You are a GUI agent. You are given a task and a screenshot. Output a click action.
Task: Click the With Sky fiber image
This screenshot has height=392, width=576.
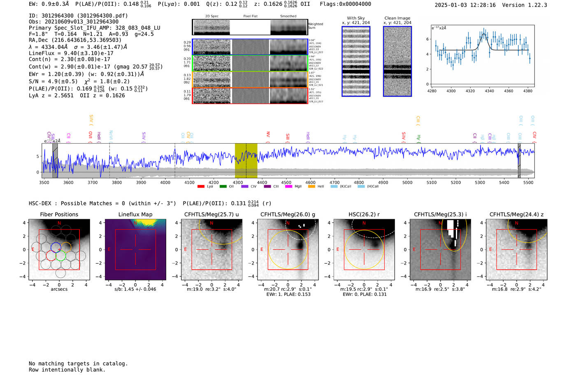coord(356,61)
